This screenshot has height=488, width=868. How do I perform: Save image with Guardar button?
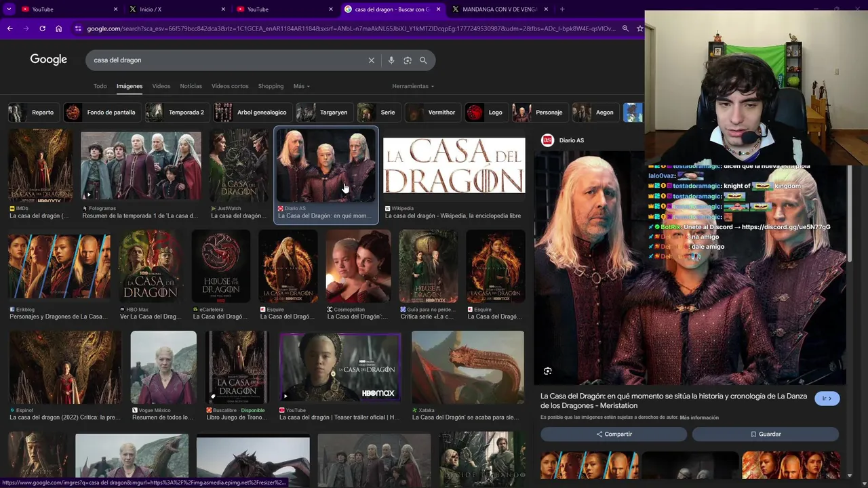click(x=766, y=434)
